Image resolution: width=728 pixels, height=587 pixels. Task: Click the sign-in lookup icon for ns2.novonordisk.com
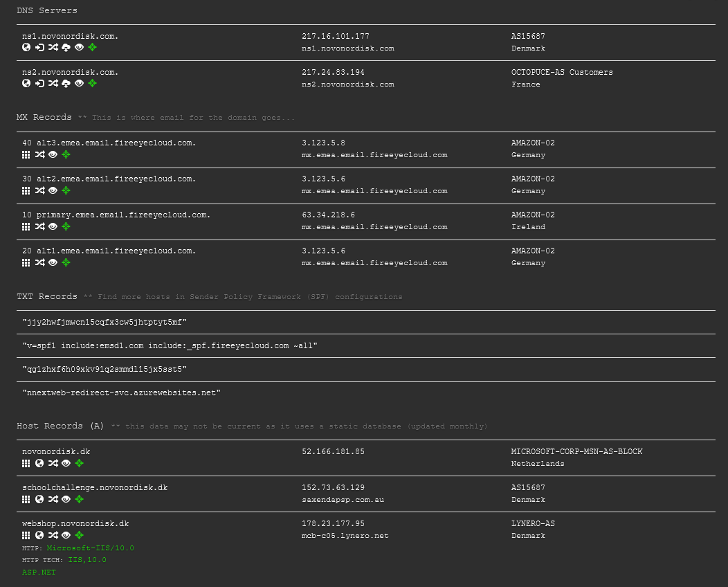[x=39, y=83]
